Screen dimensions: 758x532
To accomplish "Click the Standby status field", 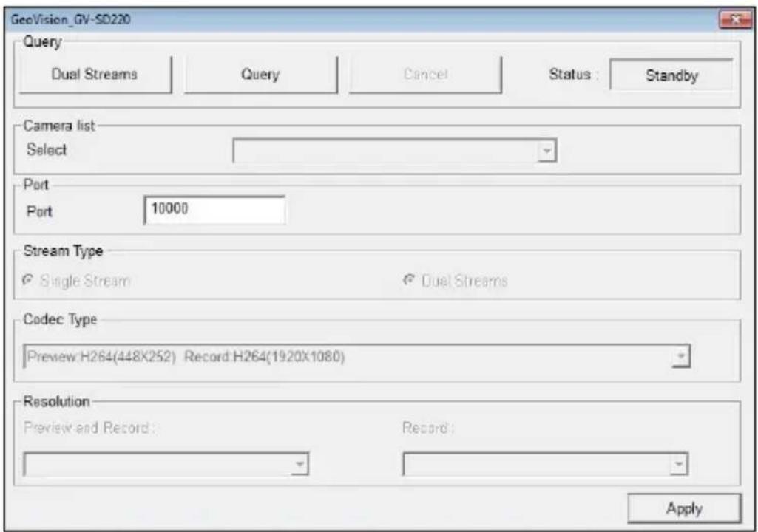I will [x=671, y=75].
